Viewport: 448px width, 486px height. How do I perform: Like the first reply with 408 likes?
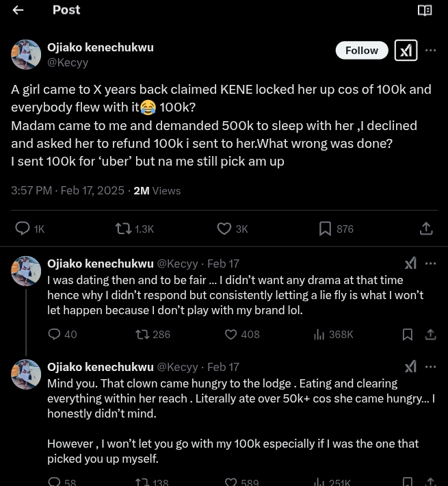point(231,335)
